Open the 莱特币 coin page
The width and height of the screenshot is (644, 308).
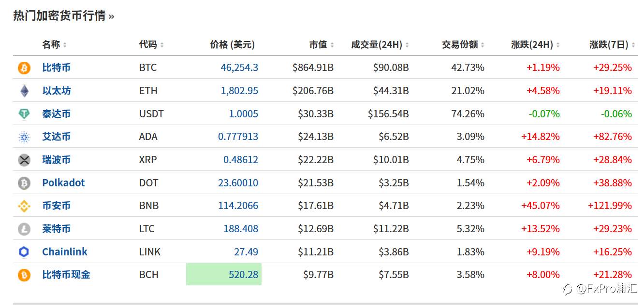click(56, 229)
